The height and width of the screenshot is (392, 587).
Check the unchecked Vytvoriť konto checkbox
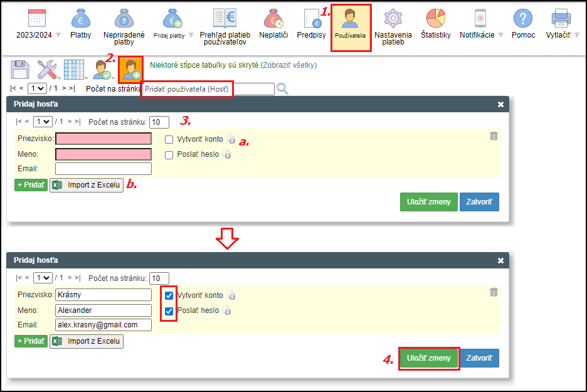tap(169, 140)
